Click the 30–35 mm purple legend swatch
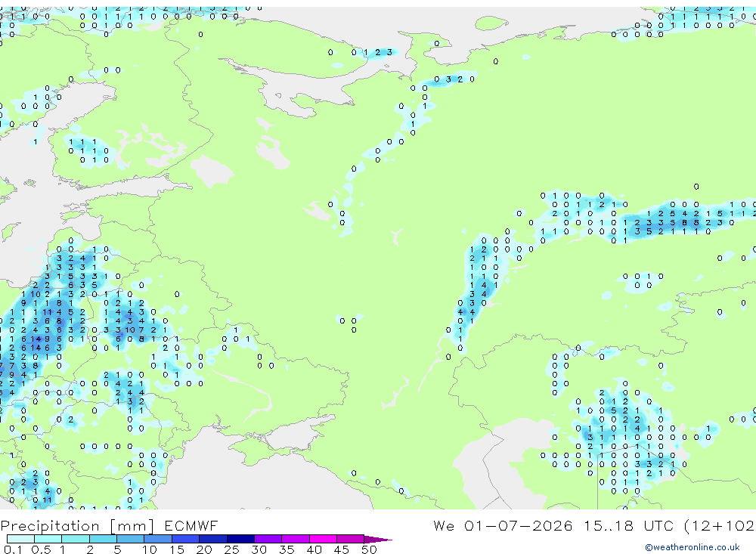756x554 pixels. click(268, 539)
